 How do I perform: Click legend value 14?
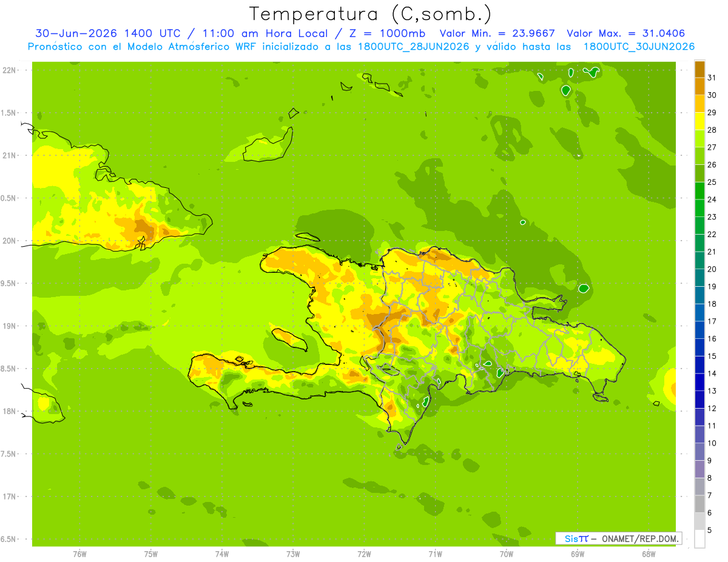(x=712, y=373)
